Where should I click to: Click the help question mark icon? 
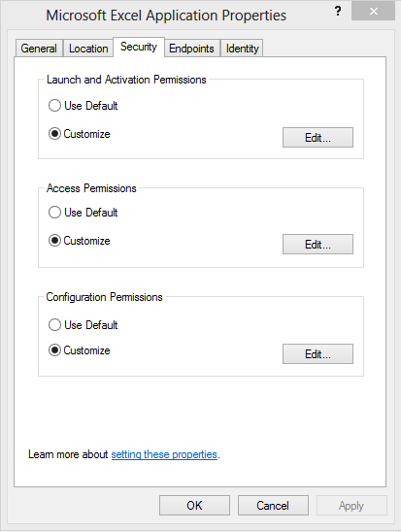coord(338,12)
